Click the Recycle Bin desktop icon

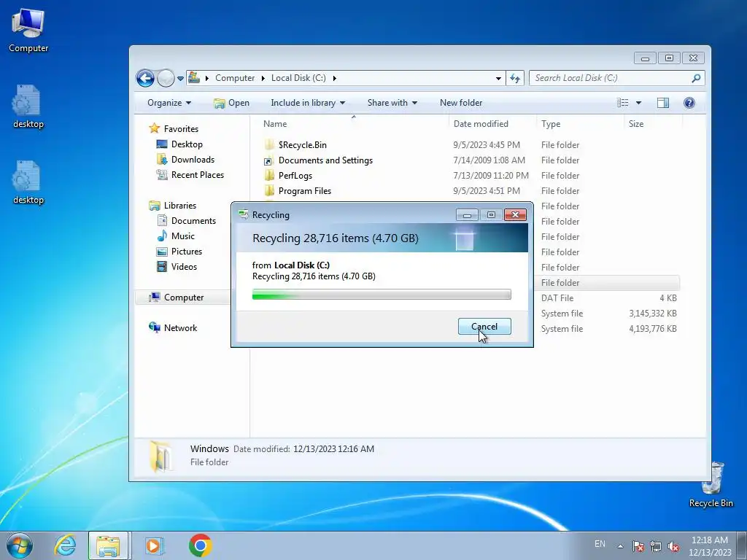point(711,484)
